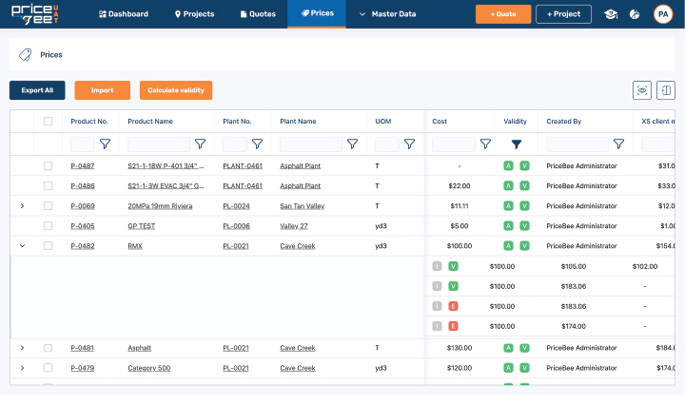685x395 pixels.
Task: Expand the P-0481 row
Action: (x=22, y=348)
